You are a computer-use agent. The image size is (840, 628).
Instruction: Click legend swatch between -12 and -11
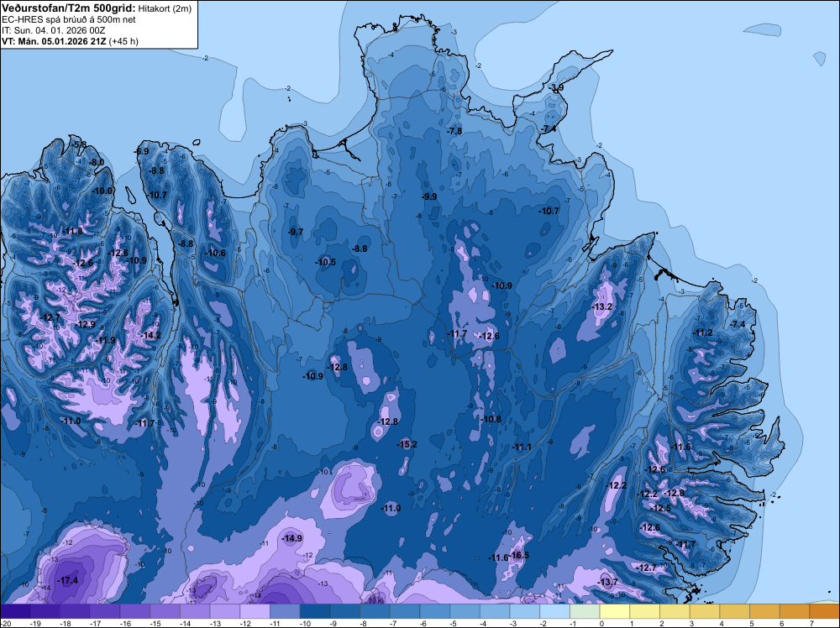click(x=255, y=611)
